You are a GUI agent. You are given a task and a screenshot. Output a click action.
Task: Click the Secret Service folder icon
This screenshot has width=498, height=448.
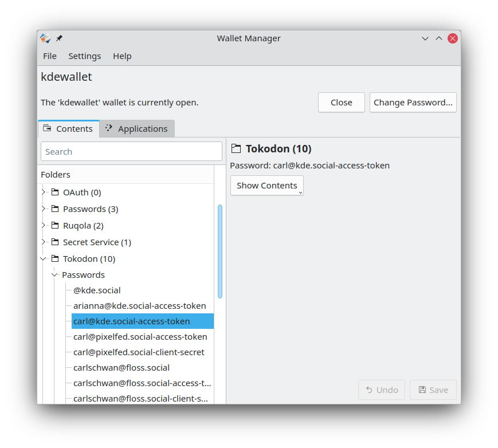click(55, 242)
